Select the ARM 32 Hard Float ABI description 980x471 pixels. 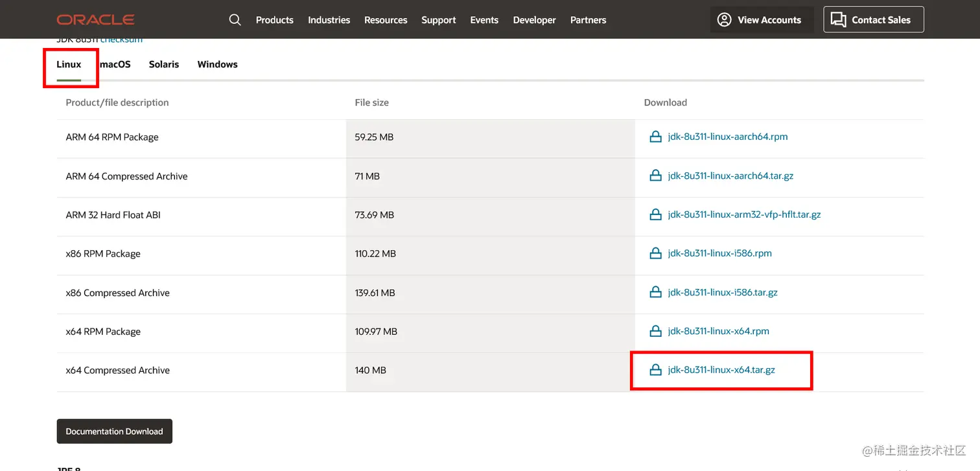pyautogui.click(x=113, y=215)
